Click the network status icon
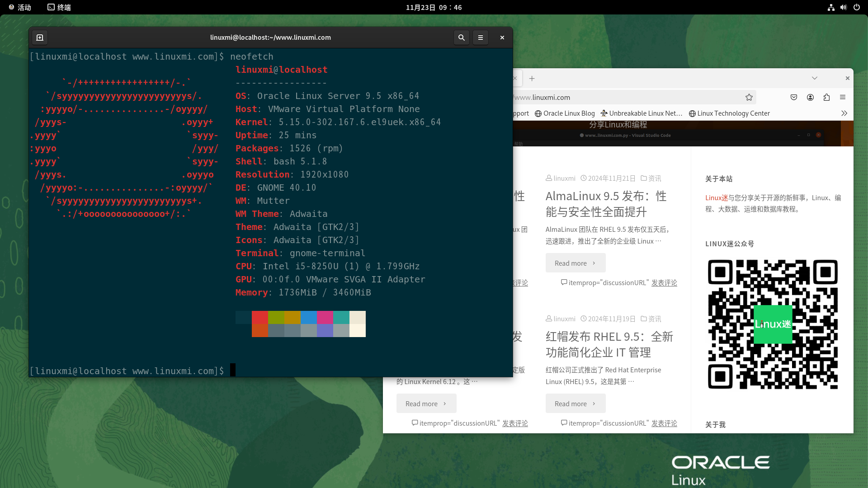Viewport: 868px width, 488px height. [831, 7]
